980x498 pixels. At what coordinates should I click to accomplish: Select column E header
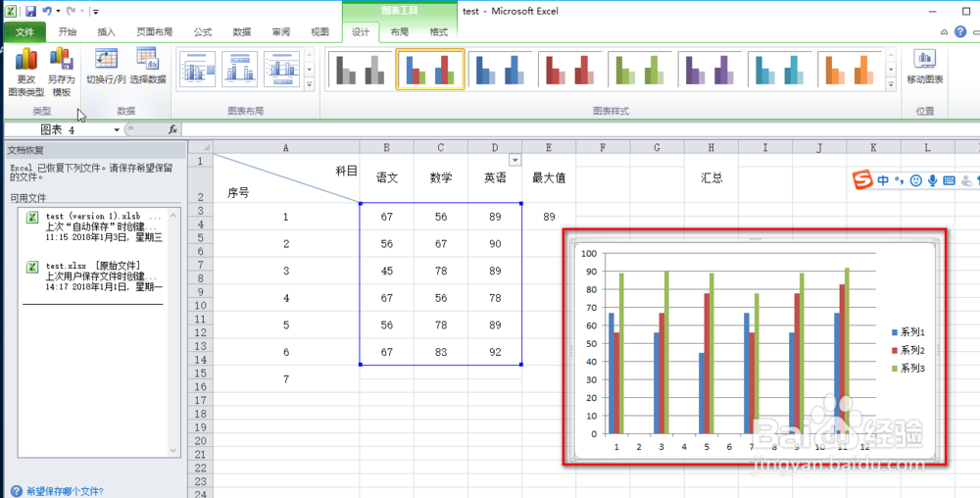(x=549, y=147)
